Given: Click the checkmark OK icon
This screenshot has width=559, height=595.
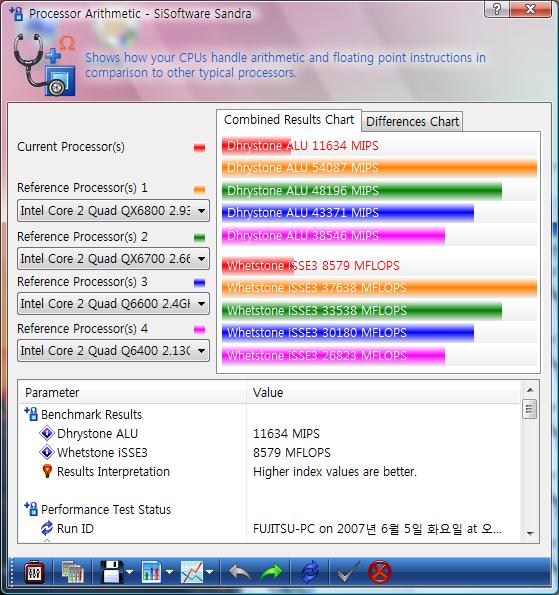Looking at the screenshot, I should (348, 572).
